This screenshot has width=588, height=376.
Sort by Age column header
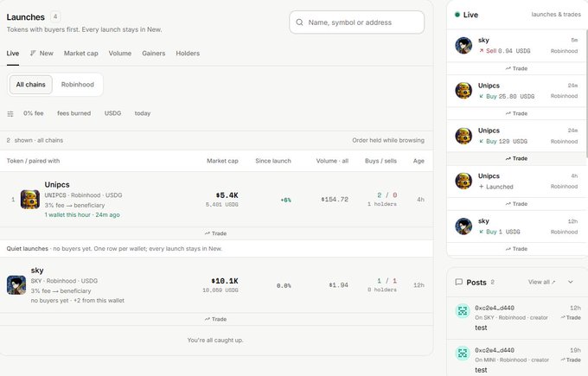pos(419,161)
